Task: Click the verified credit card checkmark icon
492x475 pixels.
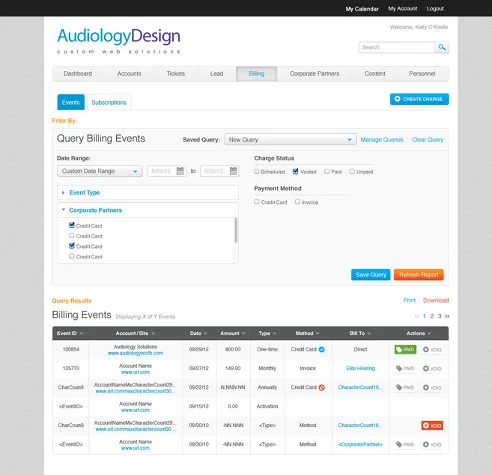Action: coord(322,349)
